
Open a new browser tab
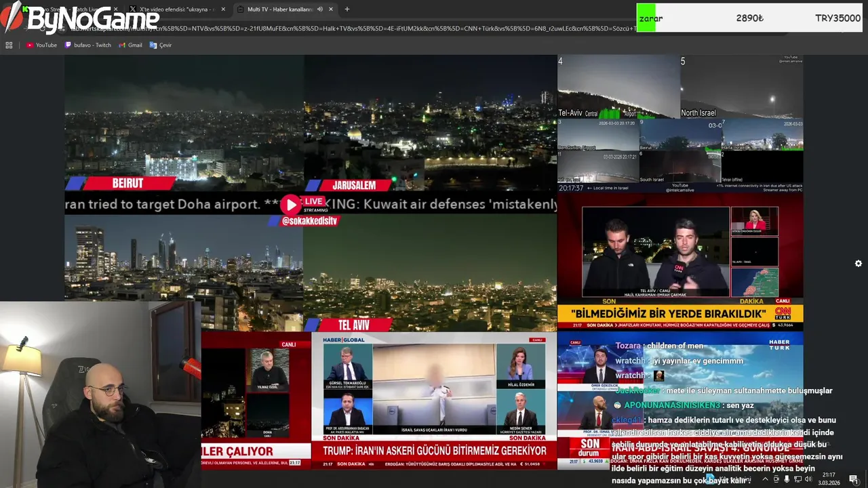(x=347, y=9)
